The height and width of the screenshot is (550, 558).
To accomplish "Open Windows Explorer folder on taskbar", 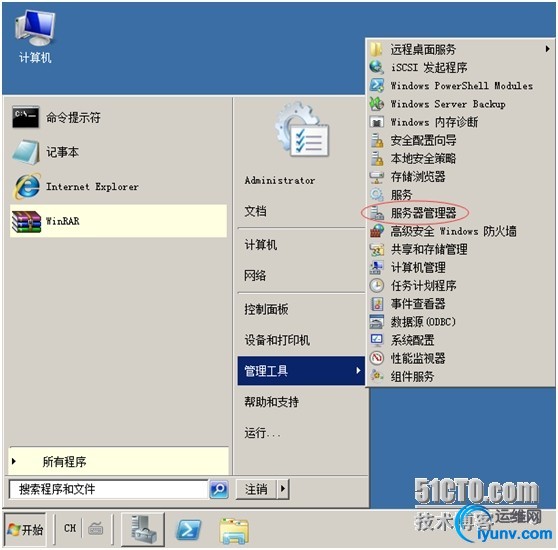I will 234,531.
